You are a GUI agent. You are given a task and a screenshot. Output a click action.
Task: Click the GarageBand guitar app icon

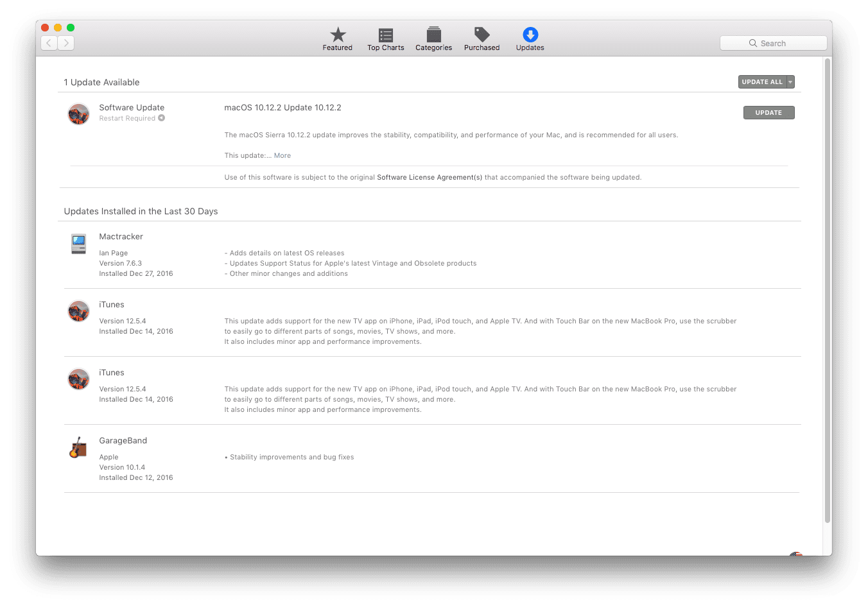point(78,447)
